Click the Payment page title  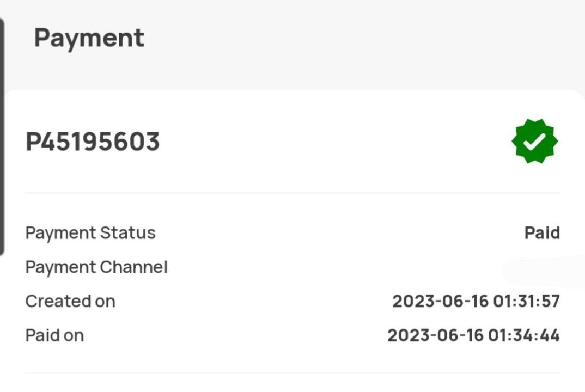tap(89, 38)
